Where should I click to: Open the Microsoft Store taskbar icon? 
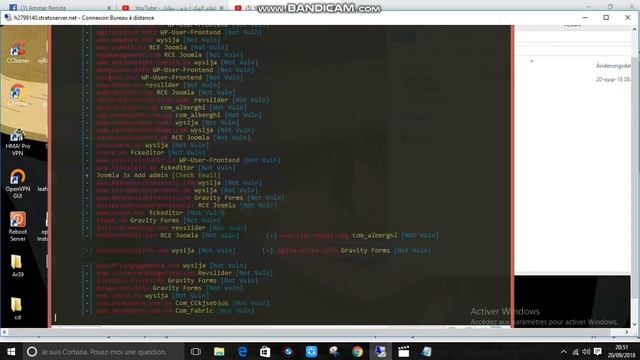click(x=265, y=351)
